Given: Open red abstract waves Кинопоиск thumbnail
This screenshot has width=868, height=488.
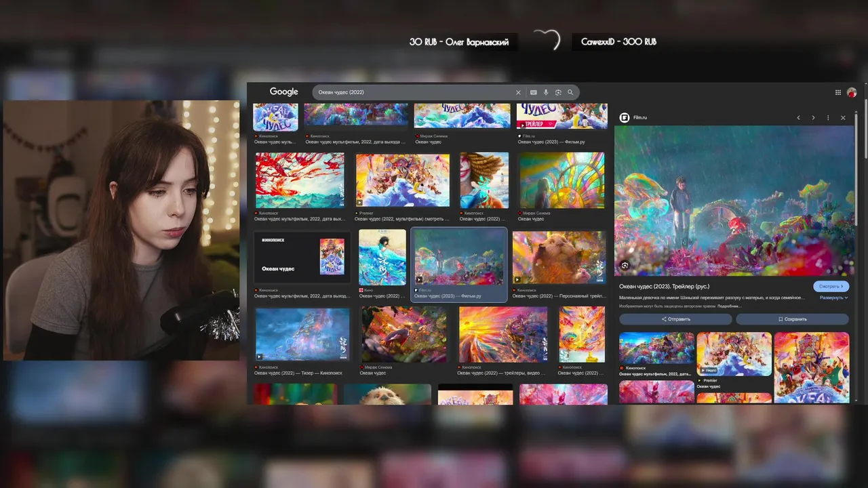Looking at the screenshot, I should pos(300,180).
